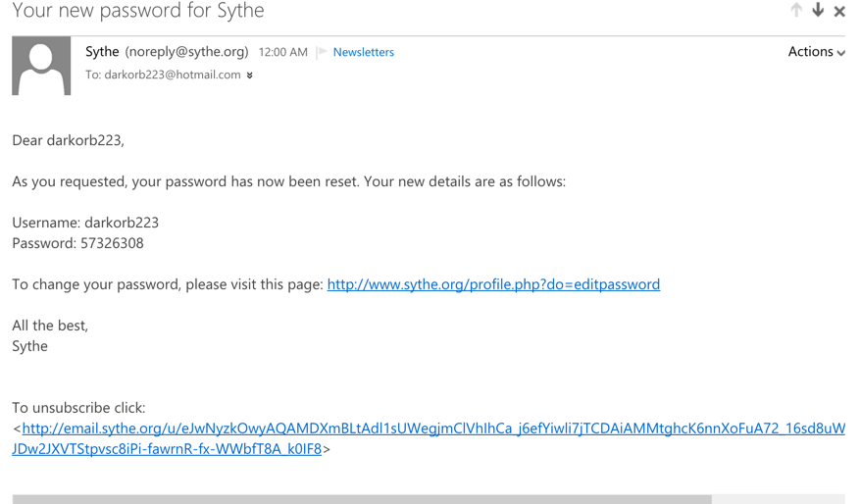The height and width of the screenshot is (504, 860).
Task: Expand the recipient details chevron
Action: [249, 76]
